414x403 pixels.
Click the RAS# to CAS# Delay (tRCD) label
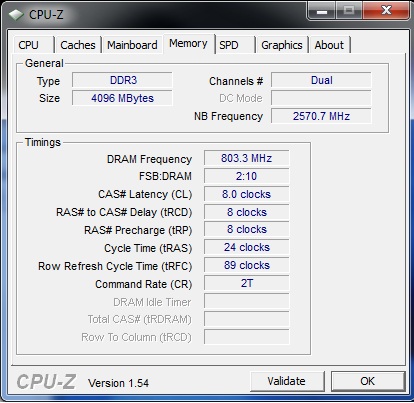pos(124,212)
